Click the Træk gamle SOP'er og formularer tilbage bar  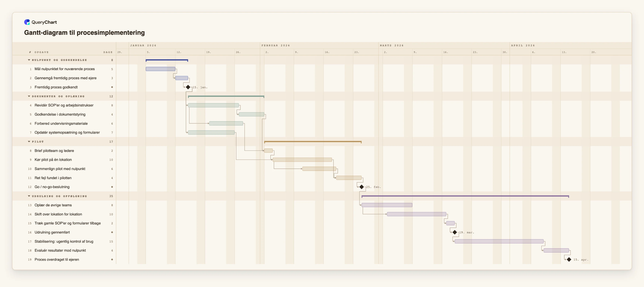451,223
